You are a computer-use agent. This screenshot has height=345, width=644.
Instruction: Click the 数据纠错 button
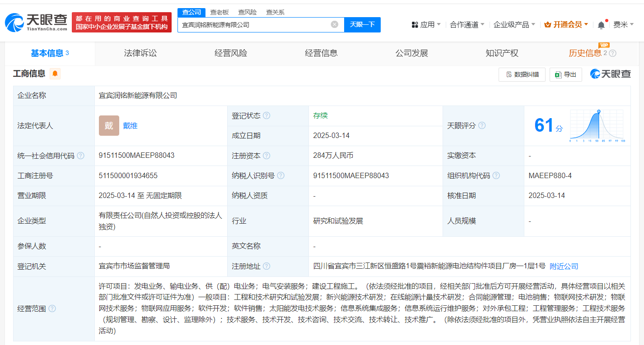522,74
